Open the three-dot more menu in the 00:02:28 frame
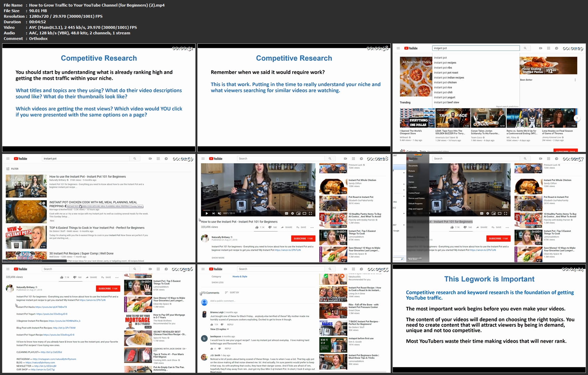 pyautogui.click(x=312, y=227)
